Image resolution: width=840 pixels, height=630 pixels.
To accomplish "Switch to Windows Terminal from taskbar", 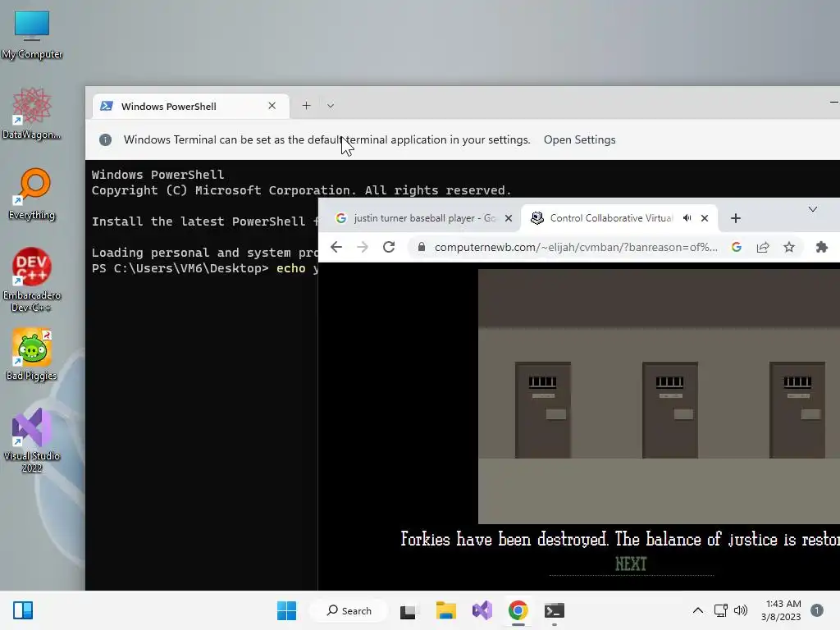I will click(x=555, y=610).
